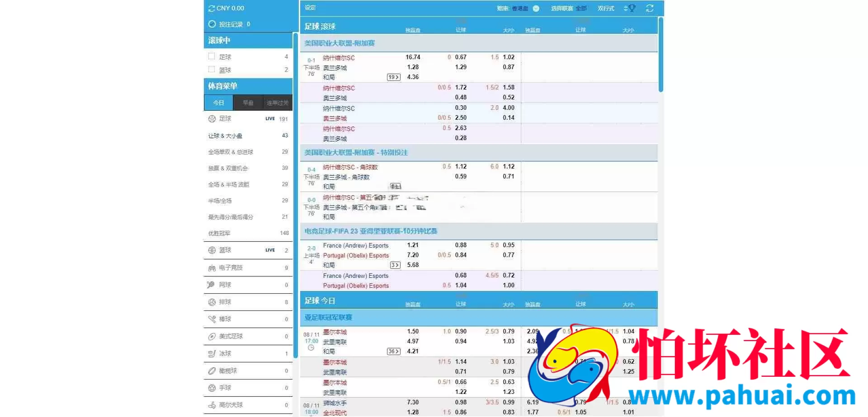Open 选择联赛 全部 league selector
The height and width of the screenshot is (417, 868).
coord(569,8)
